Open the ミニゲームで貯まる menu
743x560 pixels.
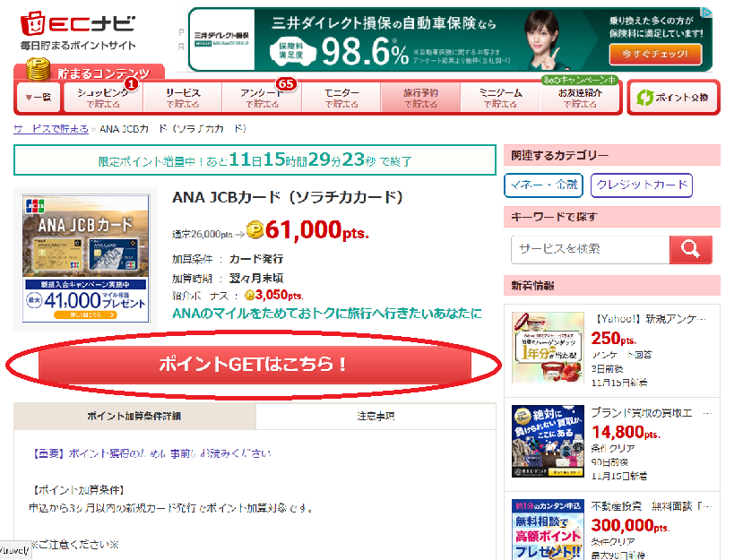(x=500, y=98)
